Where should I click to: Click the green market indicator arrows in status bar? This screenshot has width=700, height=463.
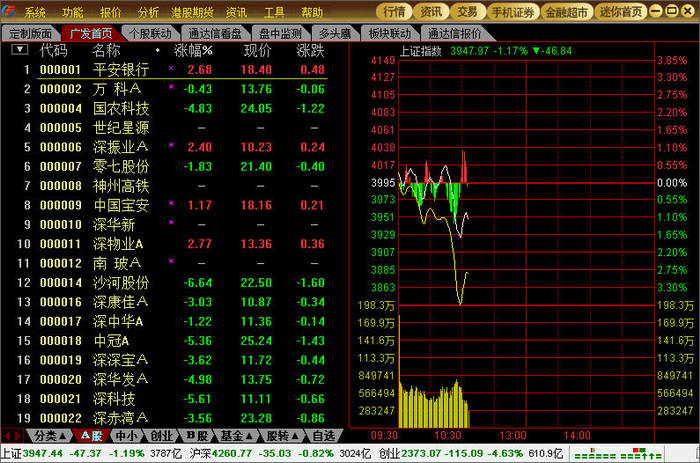point(617,454)
